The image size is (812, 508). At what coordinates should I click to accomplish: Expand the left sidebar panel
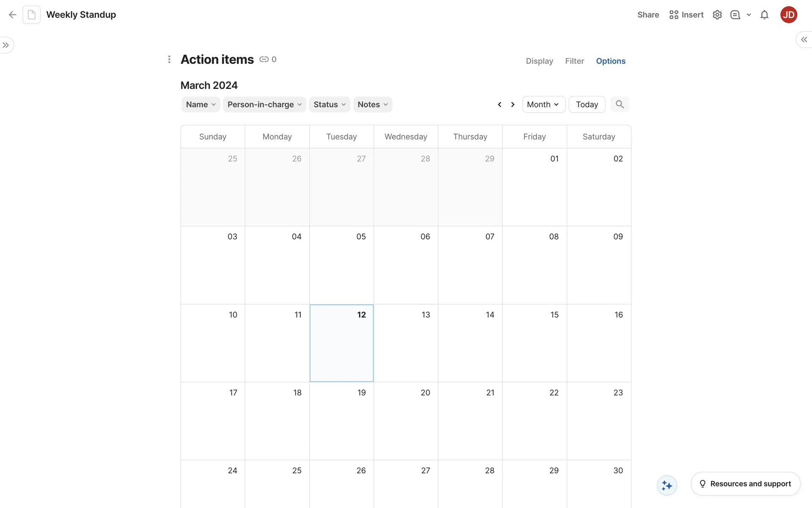[x=6, y=45]
